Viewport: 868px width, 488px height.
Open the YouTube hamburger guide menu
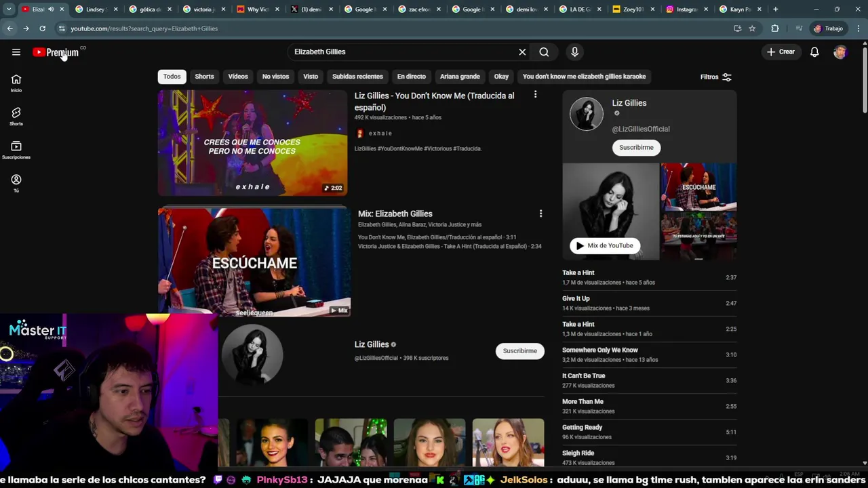(16, 52)
